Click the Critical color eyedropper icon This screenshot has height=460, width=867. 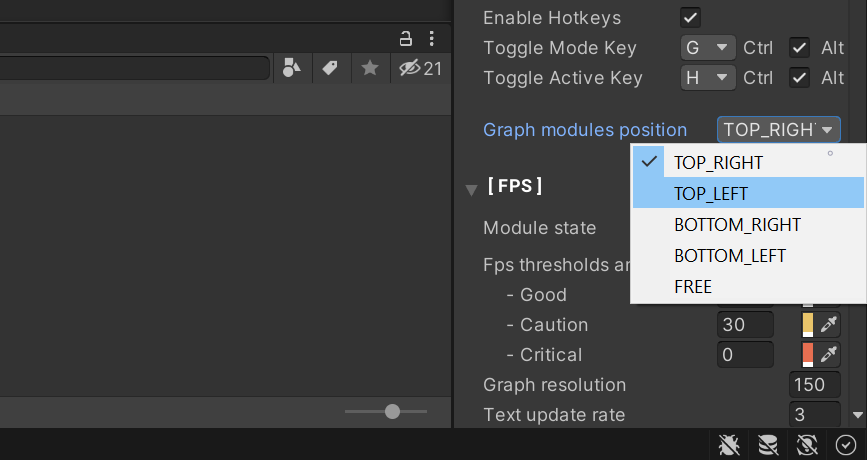tap(828, 354)
